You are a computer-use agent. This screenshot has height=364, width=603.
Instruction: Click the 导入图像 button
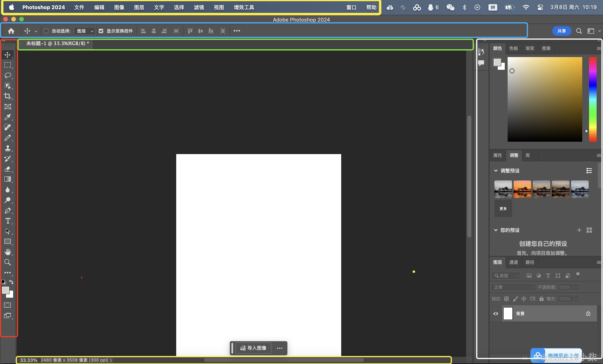click(x=253, y=348)
